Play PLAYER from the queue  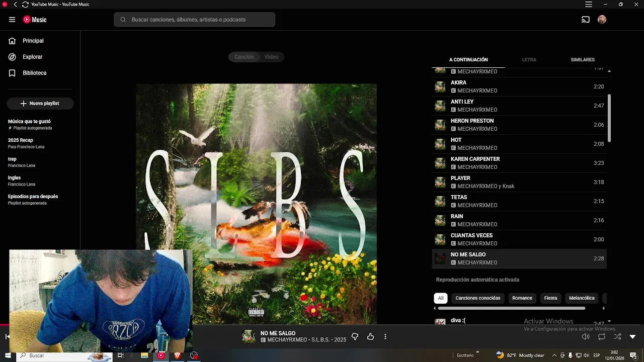pyautogui.click(x=519, y=182)
